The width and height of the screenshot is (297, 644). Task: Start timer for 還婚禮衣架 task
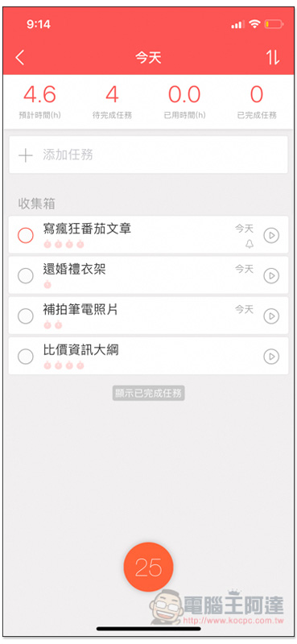click(x=271, y=275)
